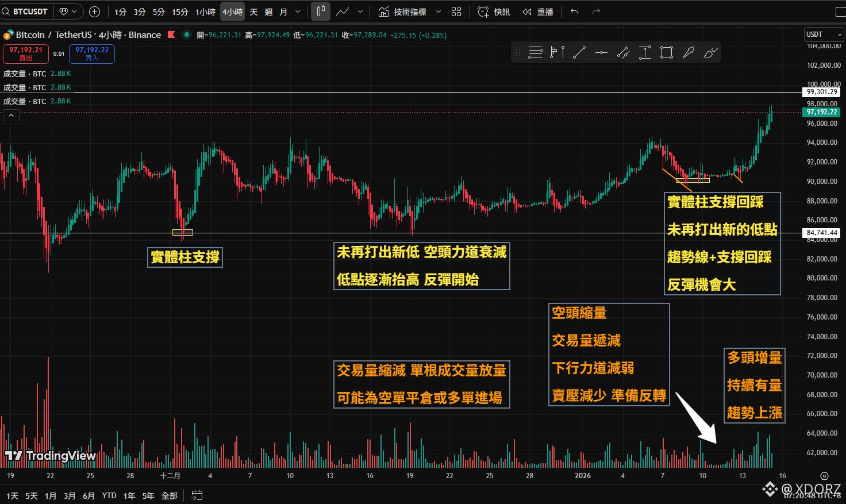Collapse the indicator legend with chevron

point(11,116)
